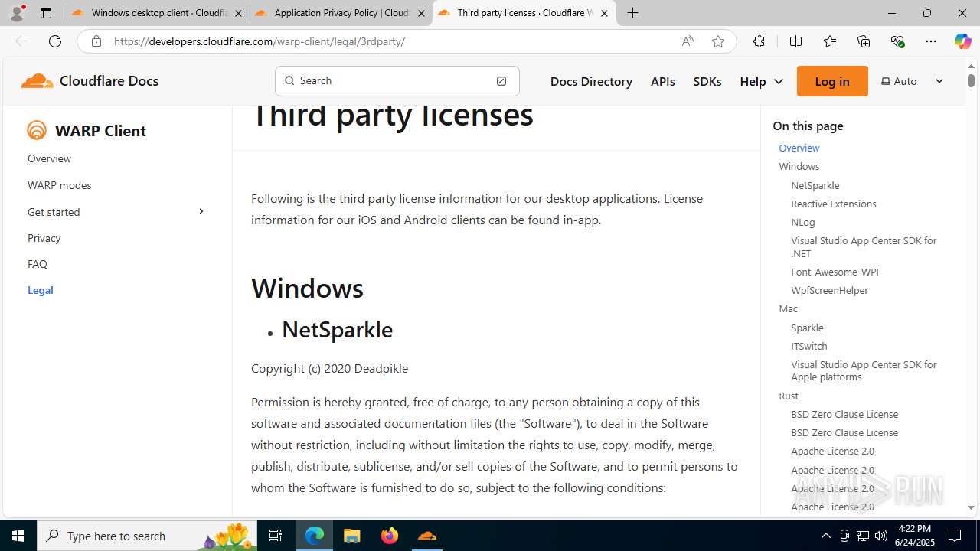
Task: Open File Explorer from taskbar
Action: coord(352,536)
